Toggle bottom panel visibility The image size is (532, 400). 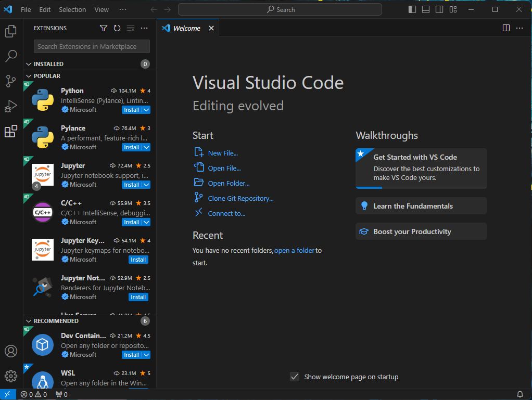click(426, 9)
